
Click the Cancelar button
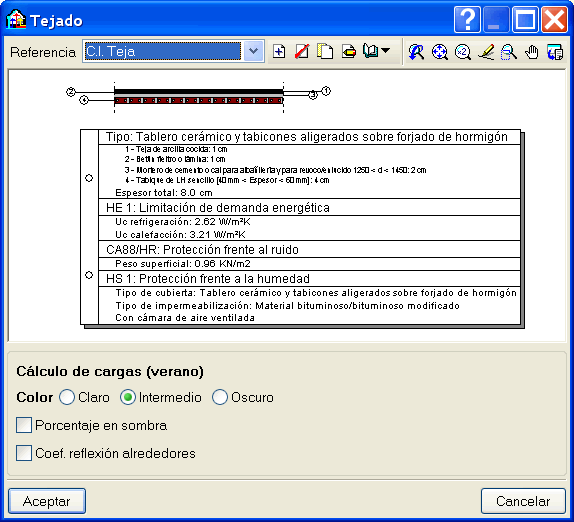pyautogui.click(x=523, y=501)
